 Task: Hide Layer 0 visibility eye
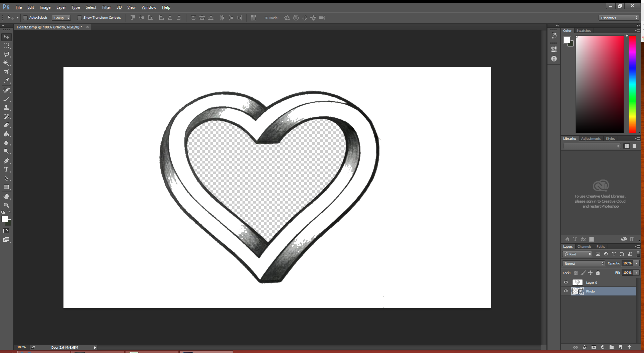coord(566,282)
